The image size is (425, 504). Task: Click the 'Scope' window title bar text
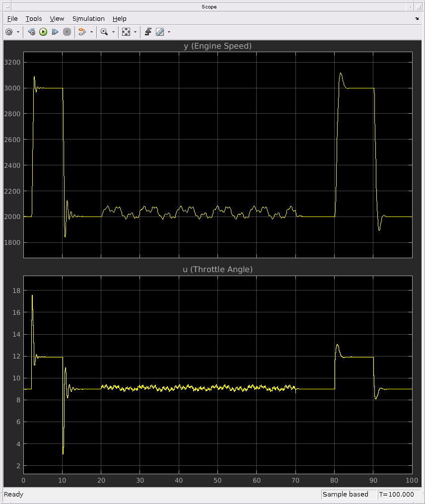coord(210,7)
